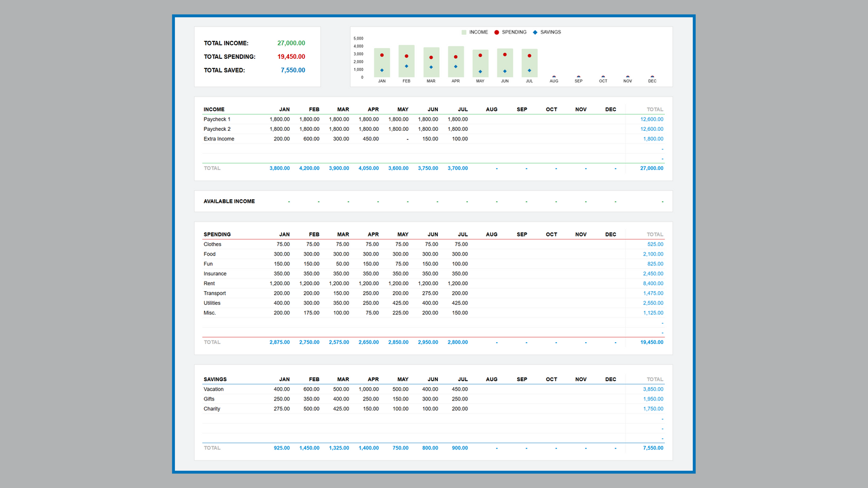Click Rent total 8,400.00
The image size is (868, 488).
[x=654, y=284]
